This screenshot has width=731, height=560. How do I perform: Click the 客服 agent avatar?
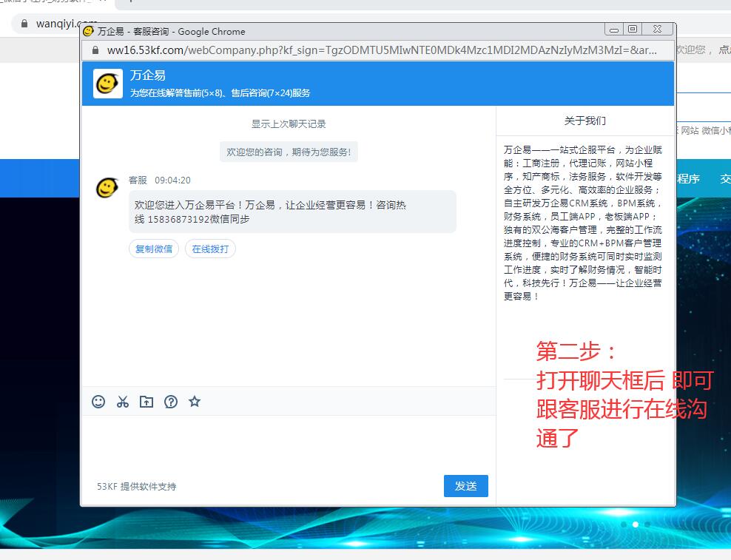(x=107, y=187)
